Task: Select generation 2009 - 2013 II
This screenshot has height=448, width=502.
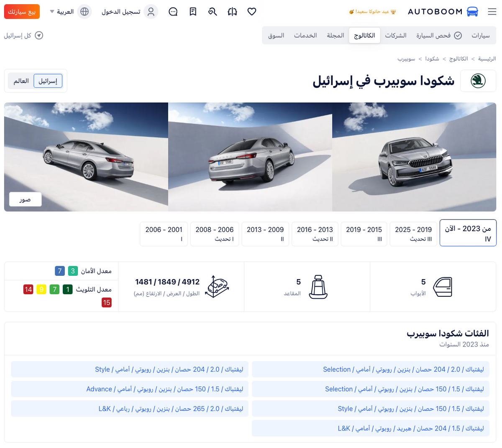Action: [x=265, y=234]
